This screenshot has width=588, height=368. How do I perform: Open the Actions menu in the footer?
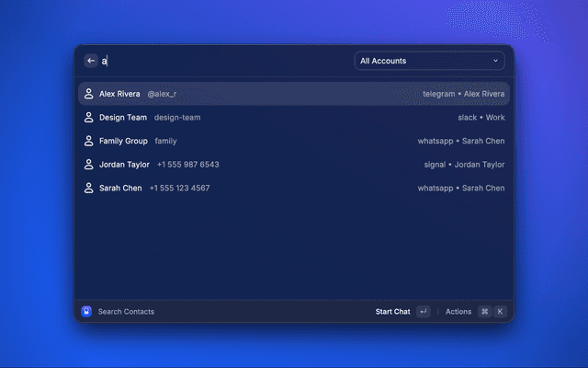click(x=458, y=312)
